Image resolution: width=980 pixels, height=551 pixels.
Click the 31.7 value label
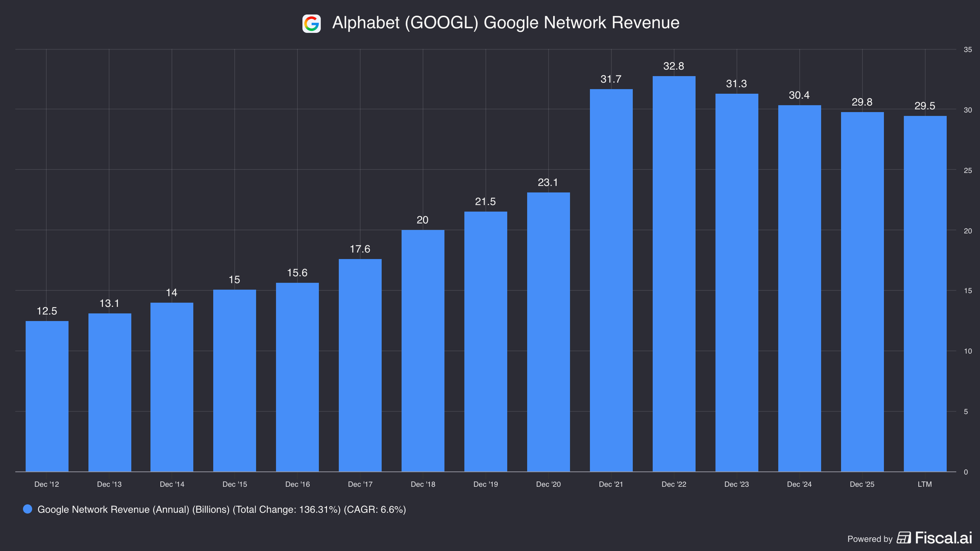[611, 79]
